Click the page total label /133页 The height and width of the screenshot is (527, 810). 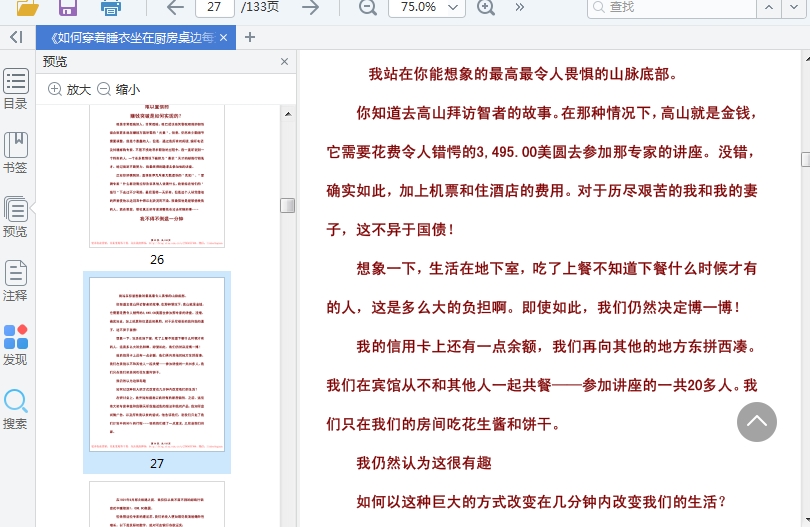260,7
